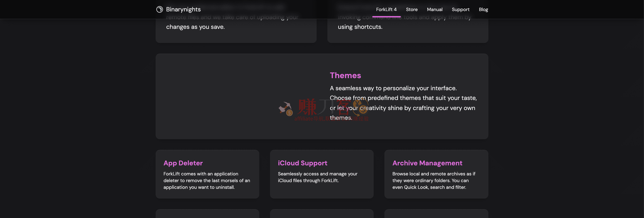Click the 'using shortcuts.' card text
Viewport: 644px width, 218px height.
pos(360,27)
